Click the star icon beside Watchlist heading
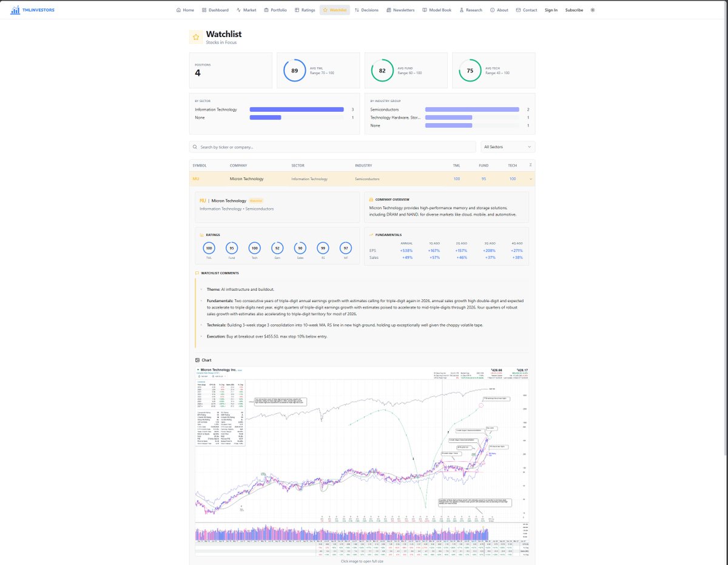Viewport: 728px width, 565px height. (x=195, y=37)
